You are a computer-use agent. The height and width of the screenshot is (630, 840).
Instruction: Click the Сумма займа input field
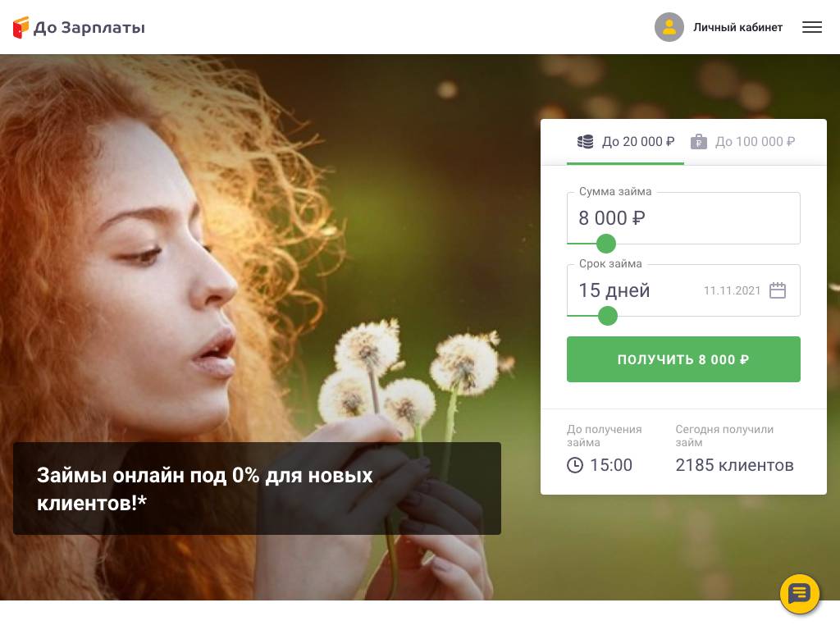[x=682, y=218]
